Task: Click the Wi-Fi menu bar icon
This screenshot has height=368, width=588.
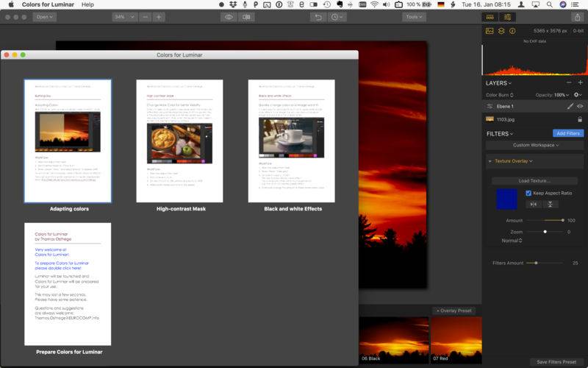Action: point(374,4)
